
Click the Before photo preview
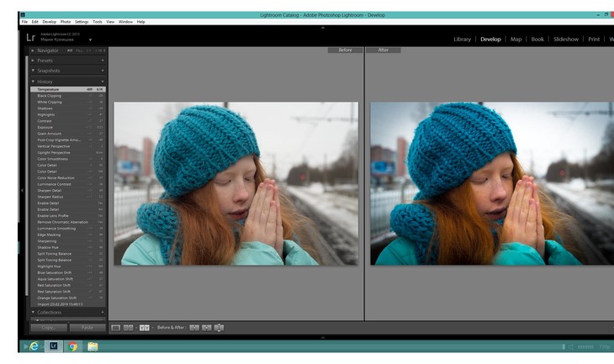(x=236, y=183)
